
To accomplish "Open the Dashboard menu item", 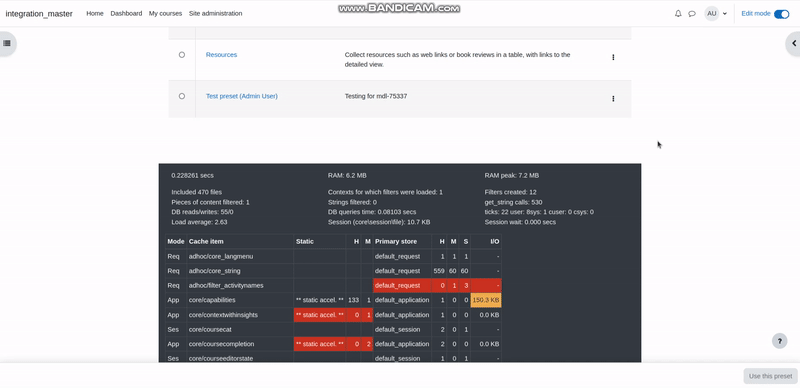I will coord(126,14).
